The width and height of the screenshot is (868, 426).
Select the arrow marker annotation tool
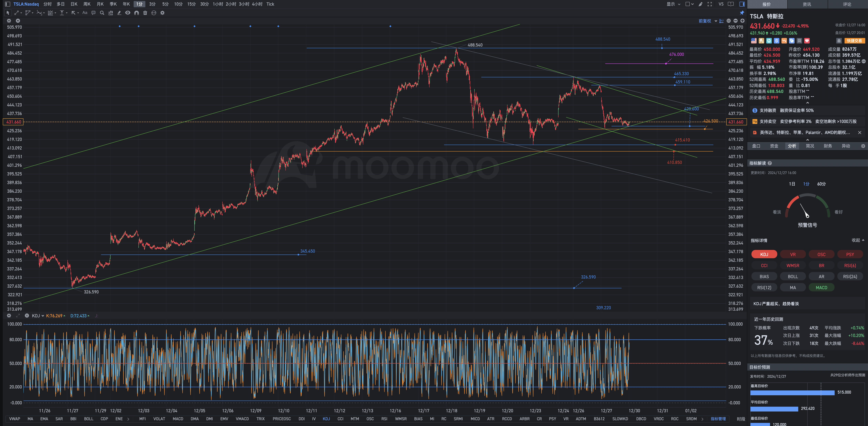[73, 13]
